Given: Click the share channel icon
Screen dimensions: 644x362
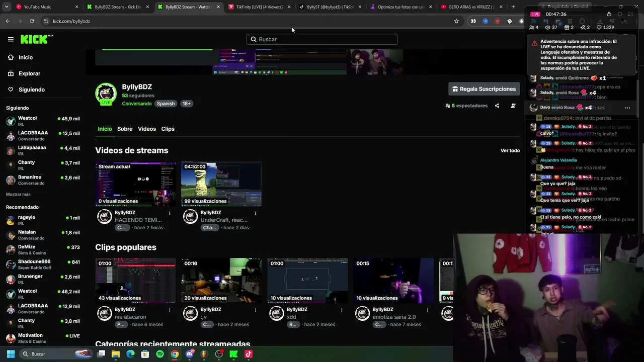Looking at the screenshot, I should point(497,106).
